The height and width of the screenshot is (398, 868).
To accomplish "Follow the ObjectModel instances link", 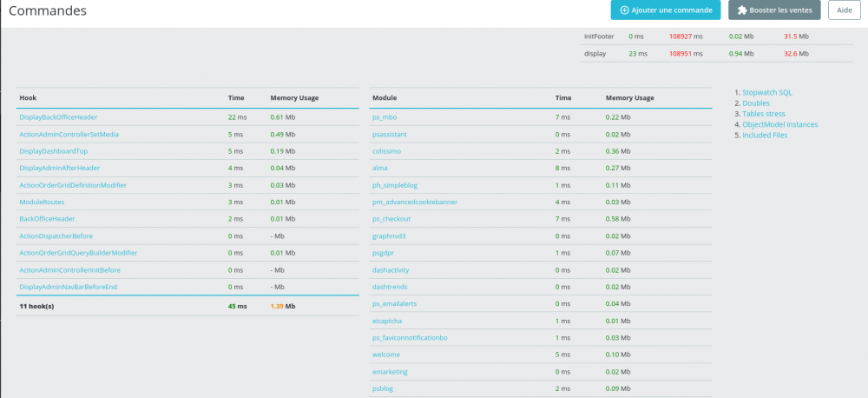I will point(779,124).
